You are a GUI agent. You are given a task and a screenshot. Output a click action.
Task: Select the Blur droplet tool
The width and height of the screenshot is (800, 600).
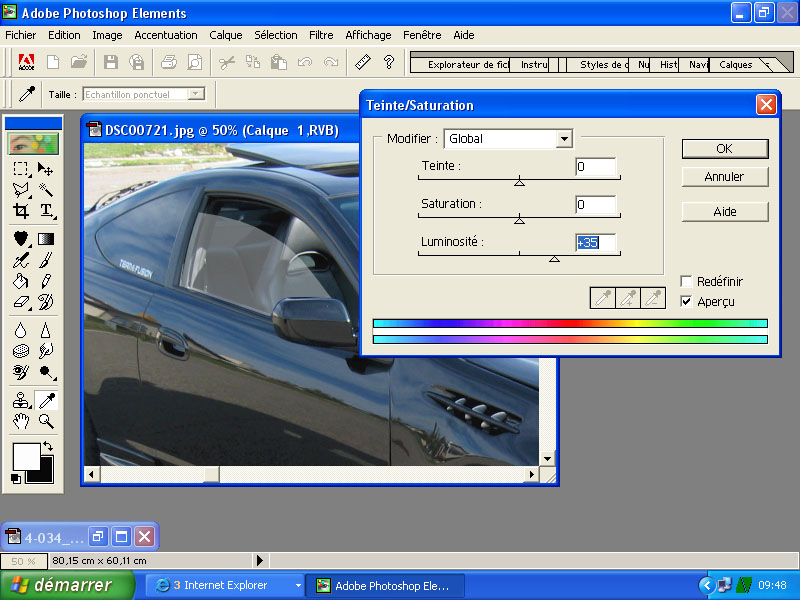(x=20, y=330)
